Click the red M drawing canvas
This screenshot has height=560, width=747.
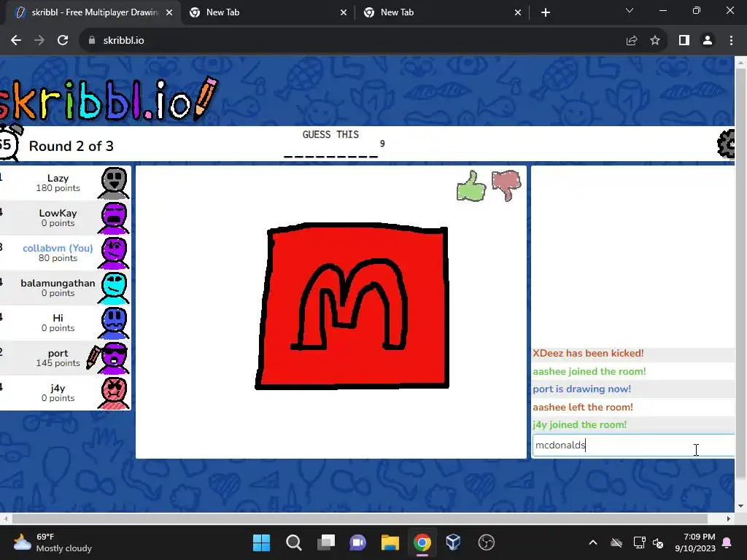coord(331,312)
